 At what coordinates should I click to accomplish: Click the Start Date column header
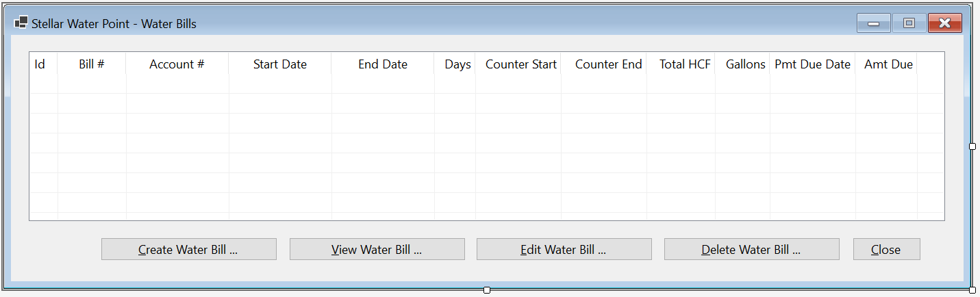point(280,64)
